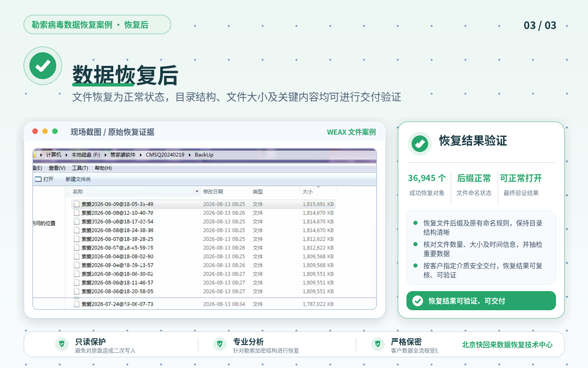
Task: Click file icon of 索爱2026-08-04@18-08-02-90
Action: pyautogui.click(x=77, y=256)
